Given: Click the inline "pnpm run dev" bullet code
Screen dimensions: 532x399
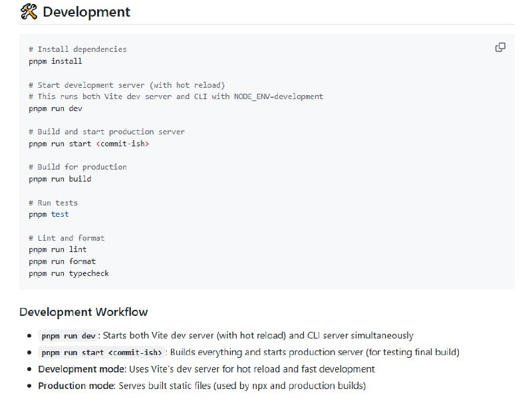Looking at the screenshot, I should click(x=68, y=336).
